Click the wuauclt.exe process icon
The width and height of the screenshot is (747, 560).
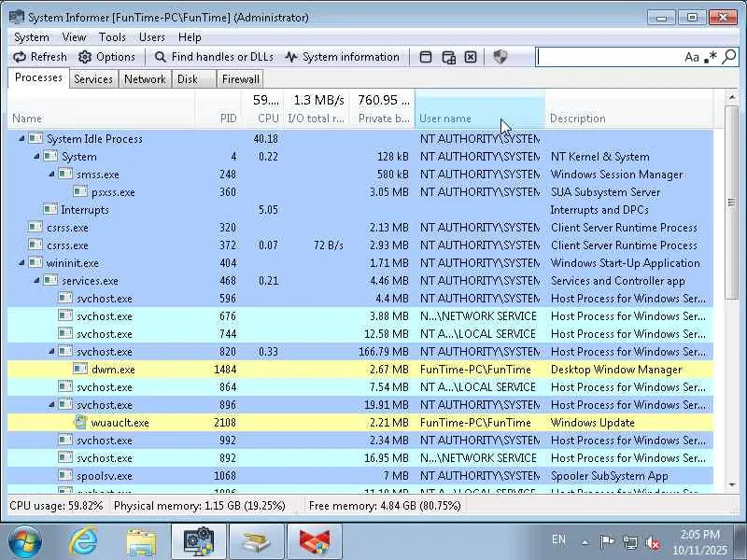80,422
